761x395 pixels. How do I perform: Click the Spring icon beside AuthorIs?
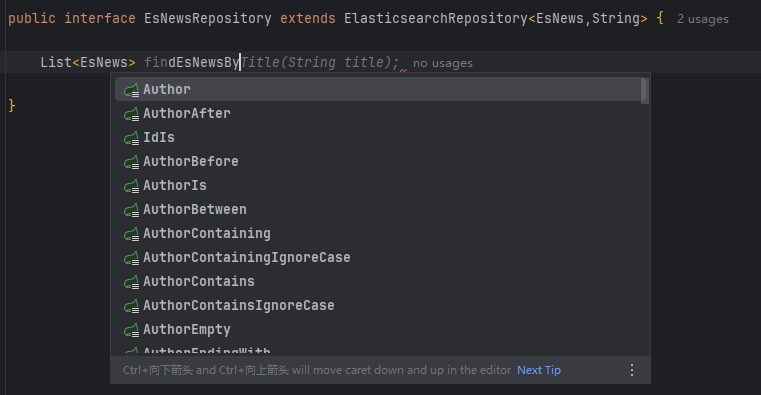[131, 186]
